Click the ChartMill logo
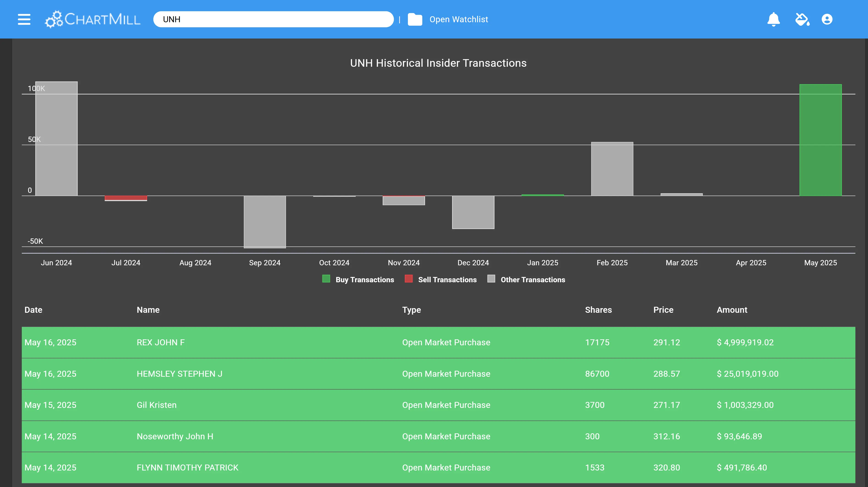868x487 pixels. click(93, 19)
